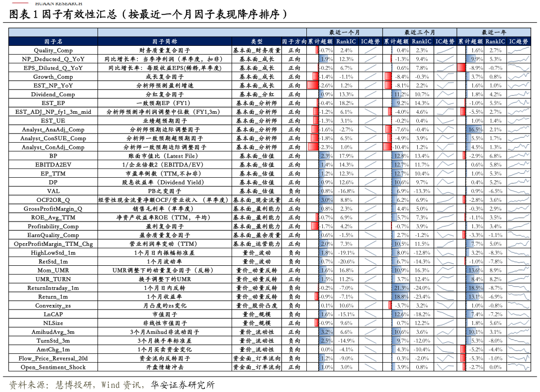Click the "ROE_Avg_TTM" factor name
Screen dimensions: 540x392
pos(53,217)
